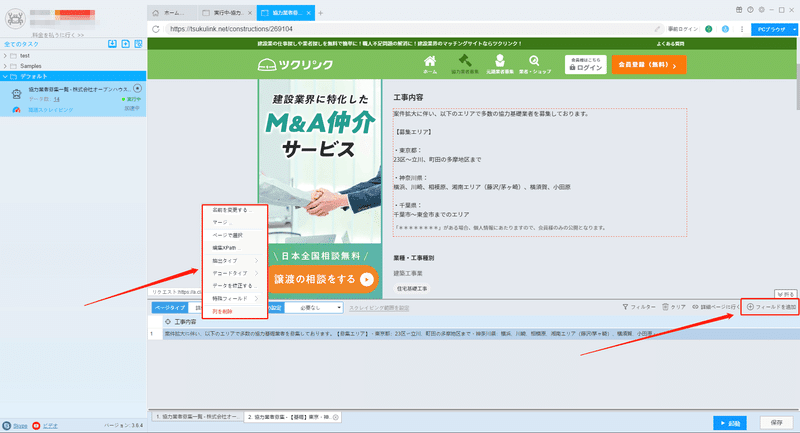The height and width of the screenshot is (433, 800).
Task: Click the browser reload icon
Action: coord(156,29)
